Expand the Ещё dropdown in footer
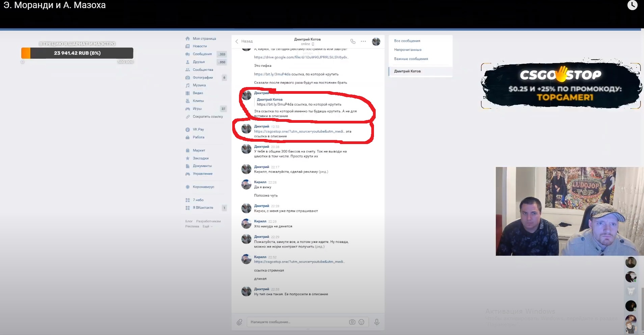Screen dimensions: 644x335 208,226
